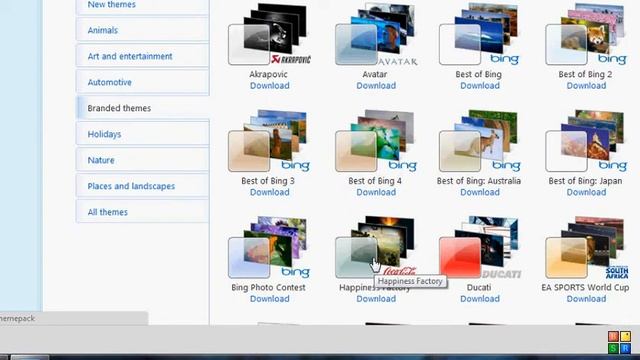Select the EA SPORTS World Cup theme icon
640x360 pixels.
tap(587, 247)
